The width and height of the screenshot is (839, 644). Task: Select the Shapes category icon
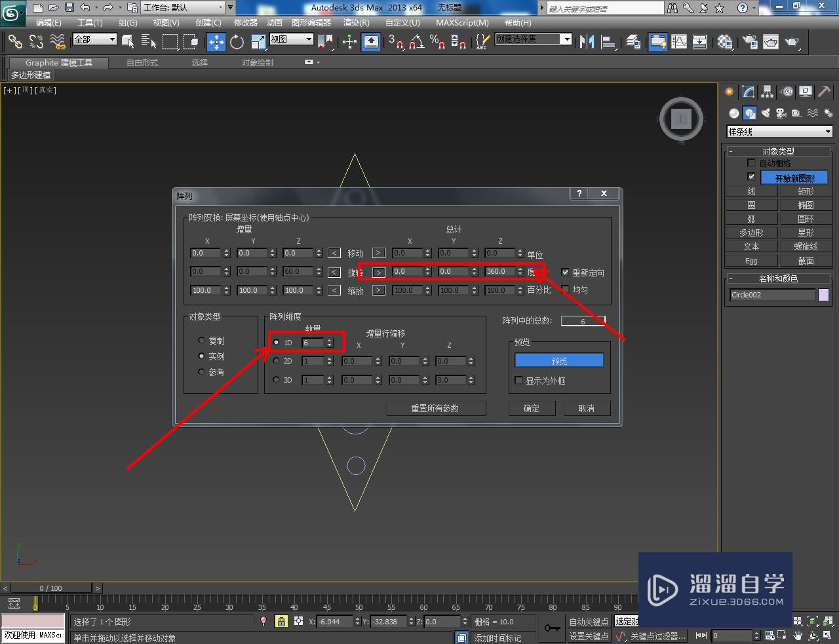(749, 113)
